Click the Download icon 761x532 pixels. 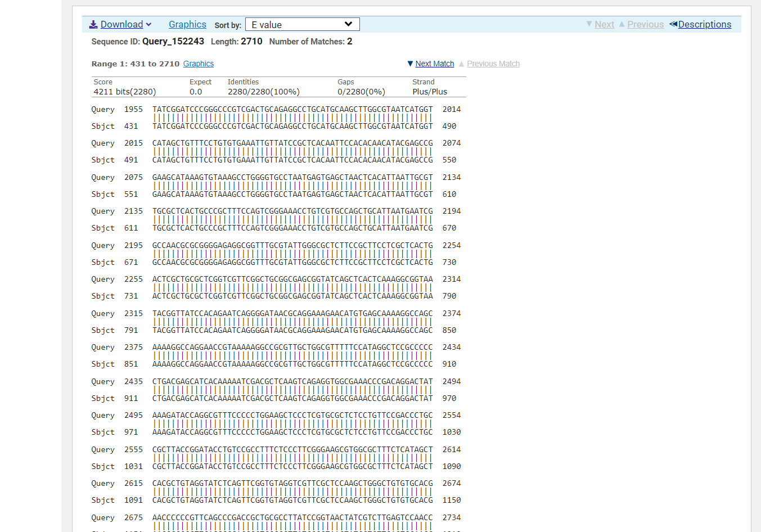(93, 24)
